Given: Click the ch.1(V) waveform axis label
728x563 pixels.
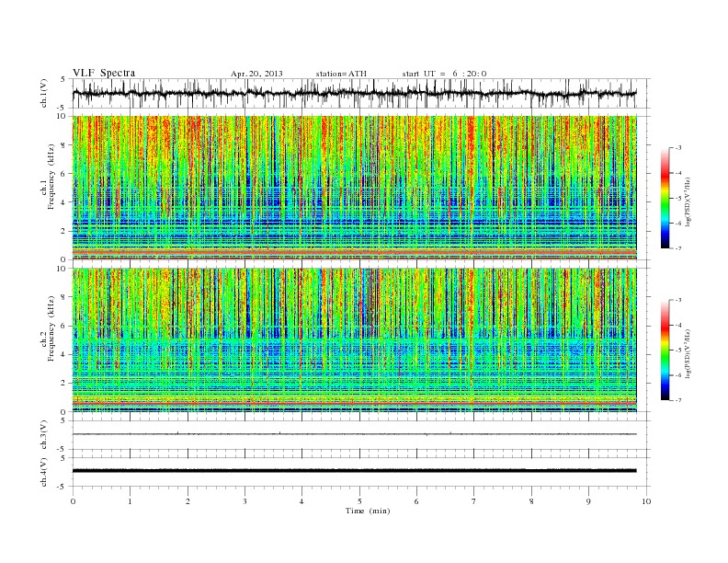Looking at the screenshot, I should 44,93.
